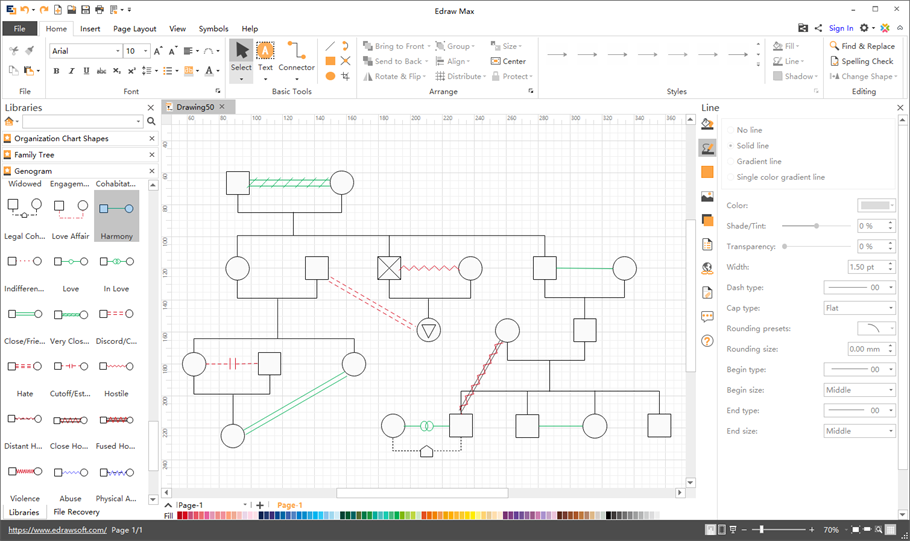The height and width of the screenshot is (541, 910).
Task: Click the Bold formatting icon
Action: point(56,71)
